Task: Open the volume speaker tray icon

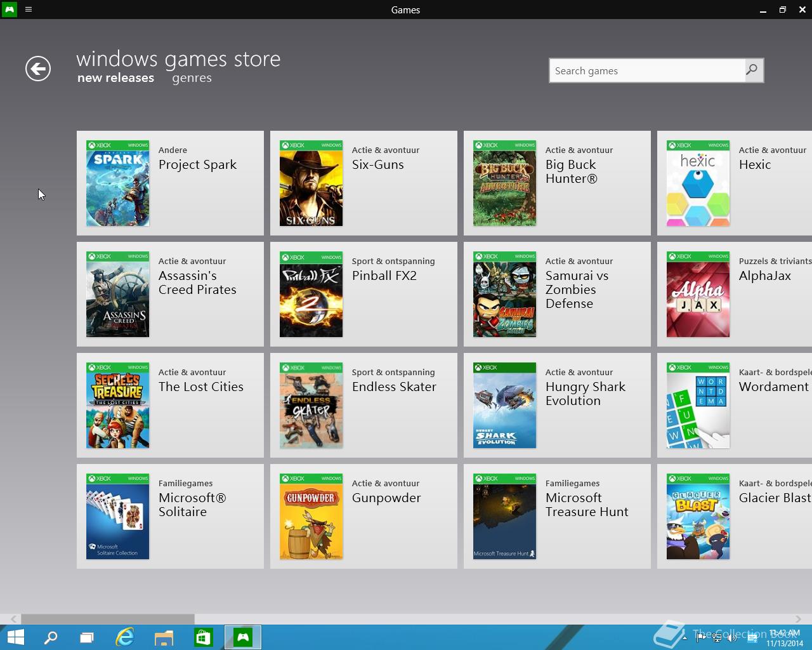Action: (x=731, y=638)
